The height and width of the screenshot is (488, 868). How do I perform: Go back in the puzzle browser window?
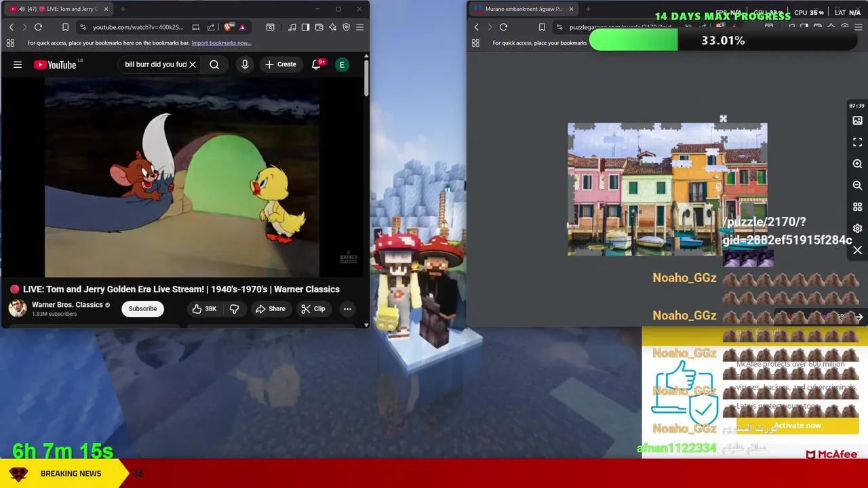(x=476, y=27)
